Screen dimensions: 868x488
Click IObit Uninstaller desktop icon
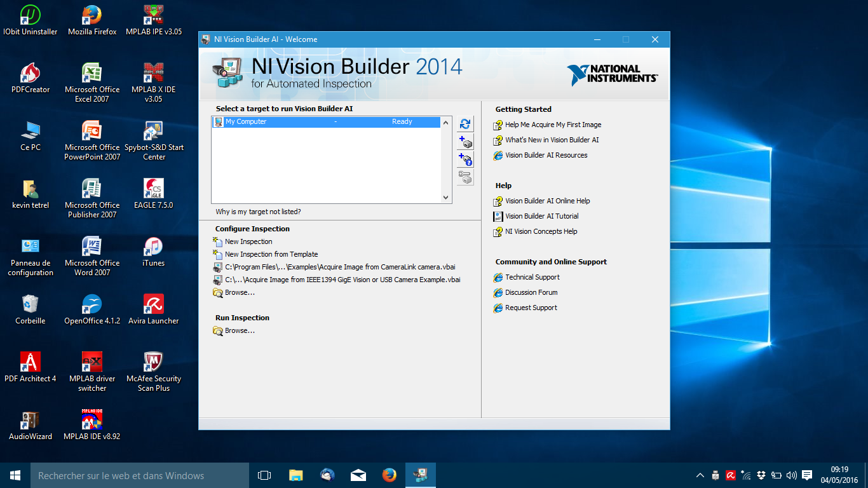click(x=31, y=20)
